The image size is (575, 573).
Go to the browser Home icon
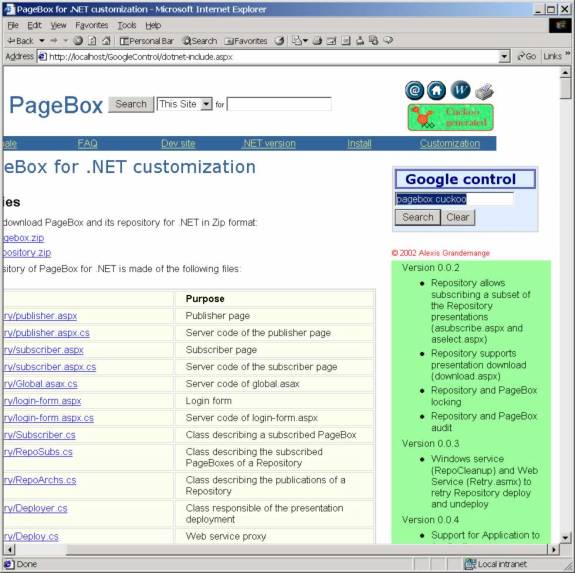coord(106,41)
